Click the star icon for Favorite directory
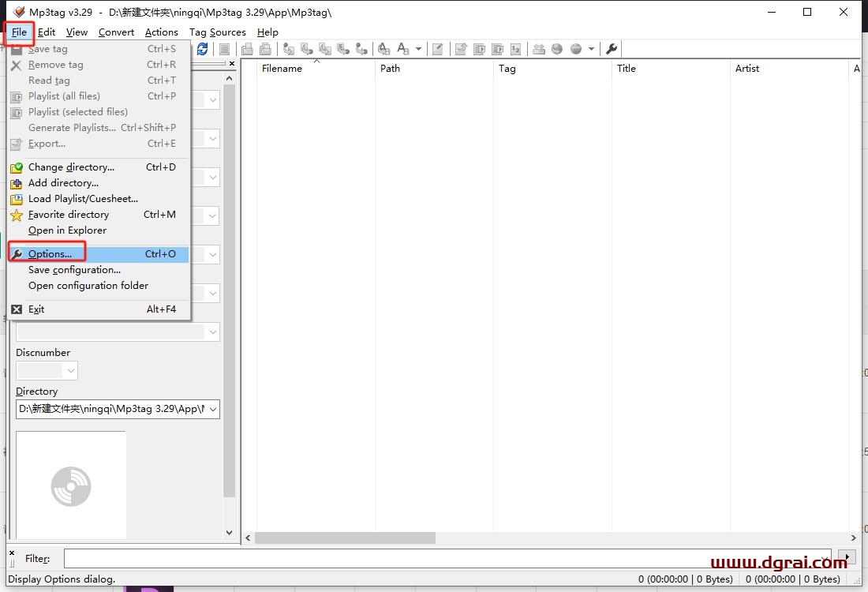Image resolution: width=868 pixels, height=592 pixels. click(x=17, y=215)
